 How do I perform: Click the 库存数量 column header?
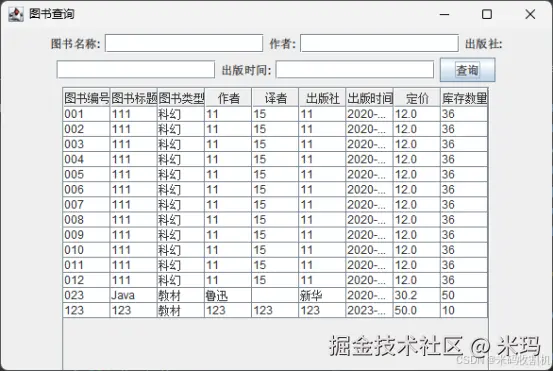coord(464,98)
